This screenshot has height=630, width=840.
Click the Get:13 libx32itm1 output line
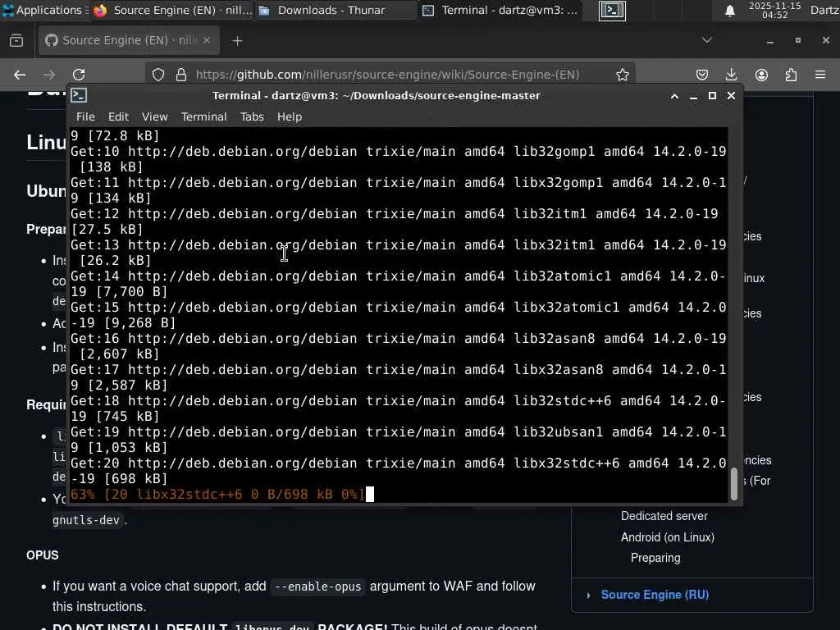(x=398, y=253)
